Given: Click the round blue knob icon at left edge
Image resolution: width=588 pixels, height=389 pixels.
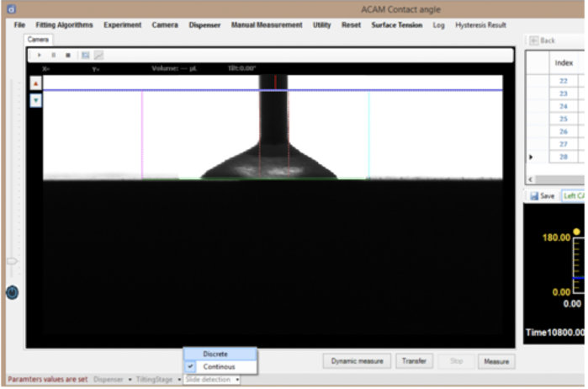Looking at the screenshot, I should coord(12,293).
